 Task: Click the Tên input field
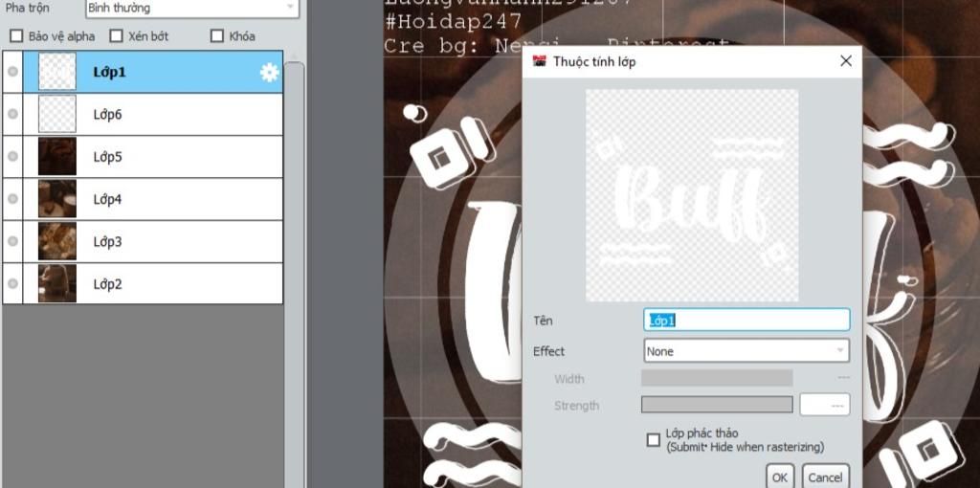[746, 320]
